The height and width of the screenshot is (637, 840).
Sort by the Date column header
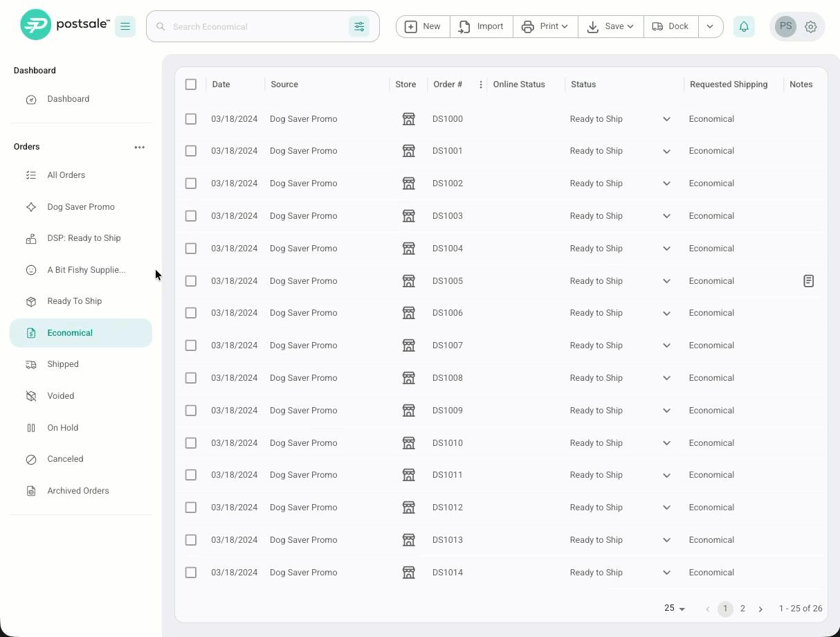pos(221,84)
